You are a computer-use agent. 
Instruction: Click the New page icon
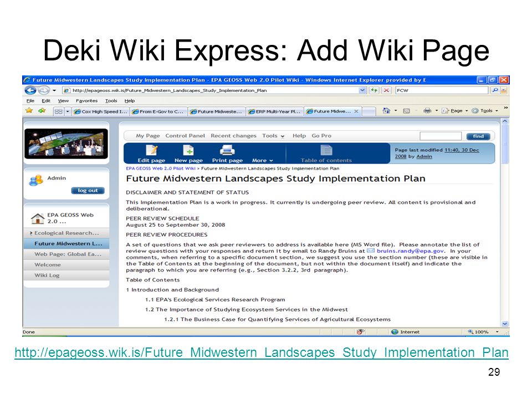pos(188,150)
